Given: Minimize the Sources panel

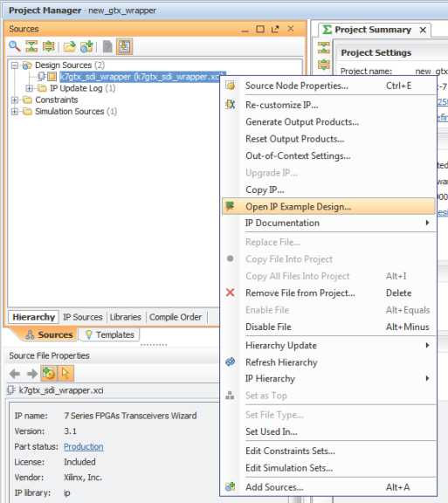Looking at the screenshot, I should click(245, 31).
